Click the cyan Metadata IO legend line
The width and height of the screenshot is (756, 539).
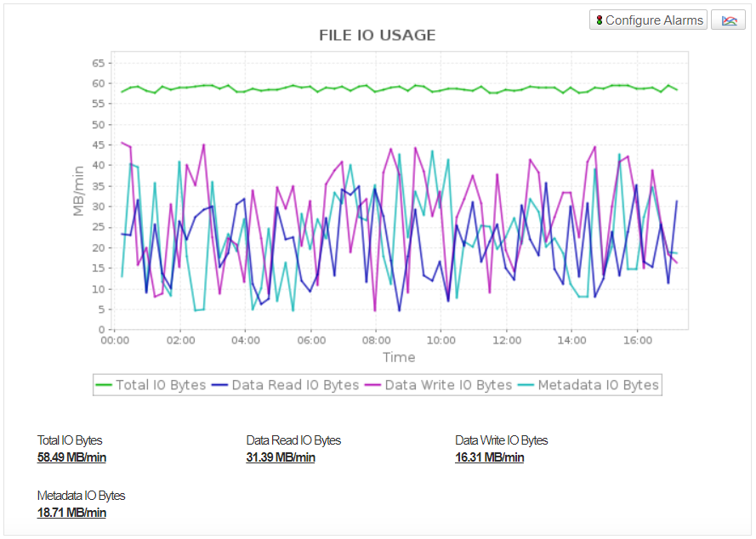click(526, 385)
